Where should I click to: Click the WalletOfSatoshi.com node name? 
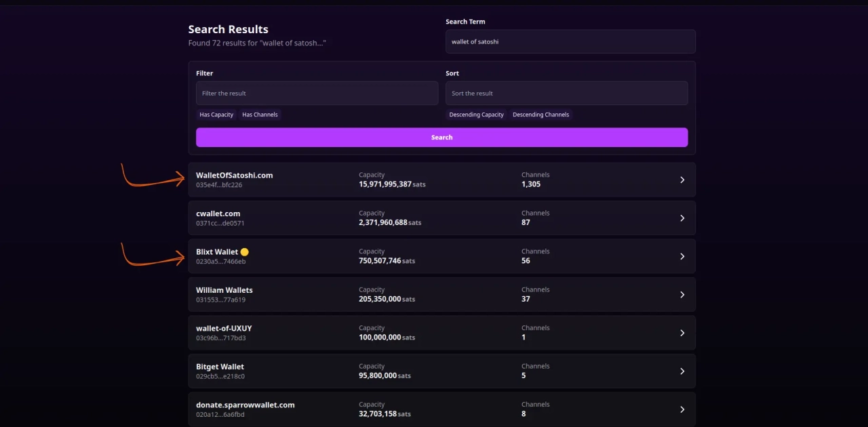234,175
